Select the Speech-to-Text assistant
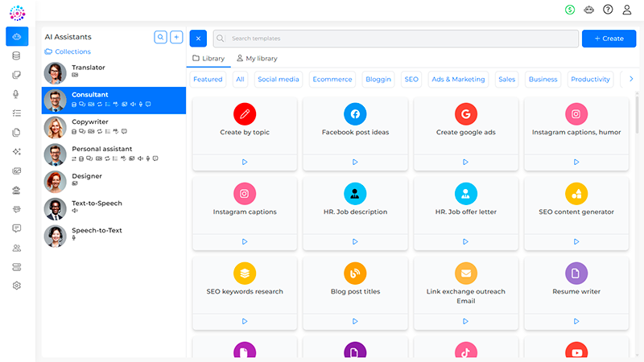644x362 pixels. (x=114, y=236)
